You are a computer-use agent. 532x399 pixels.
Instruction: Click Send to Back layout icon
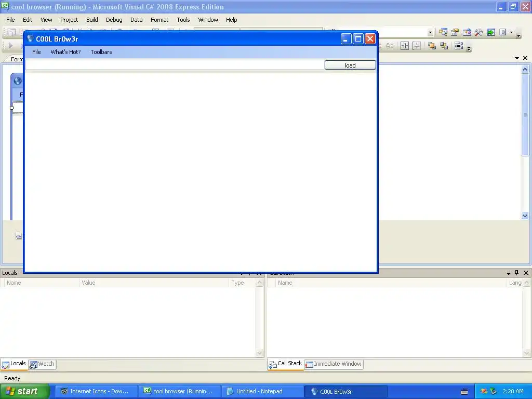[444, 46]
